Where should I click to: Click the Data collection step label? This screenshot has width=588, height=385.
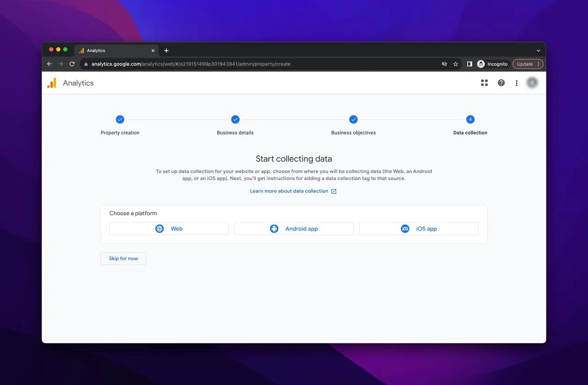(470, 133)
